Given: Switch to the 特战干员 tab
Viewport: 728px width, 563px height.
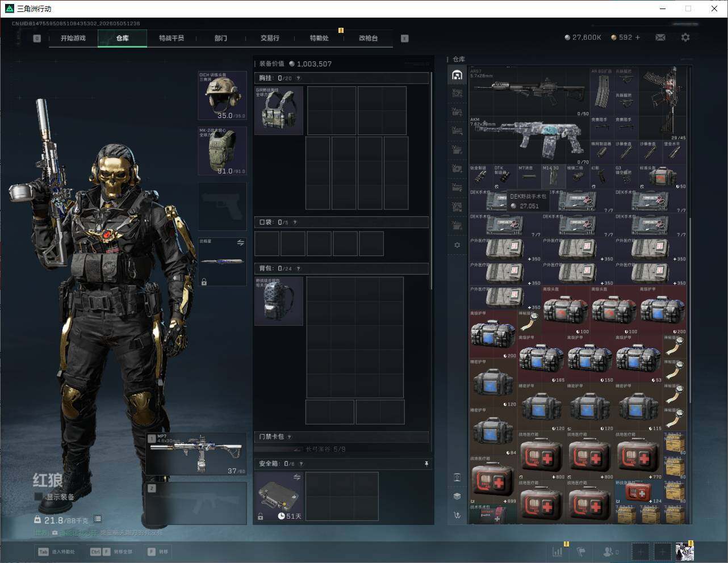Looking at the screenshot, I should click(x=171, y=38).
